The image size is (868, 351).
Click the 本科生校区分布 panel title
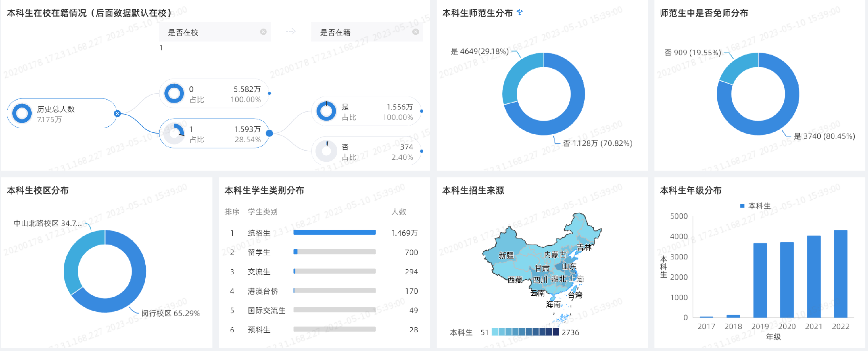click(38, 190)
